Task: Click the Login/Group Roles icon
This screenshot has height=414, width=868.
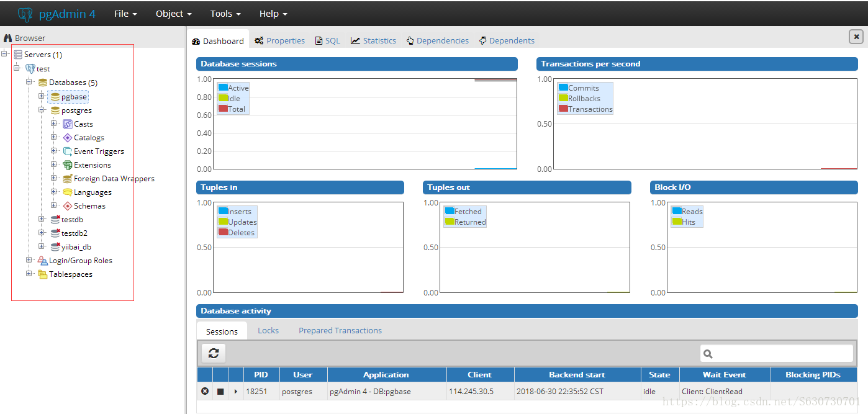Action: (43, 261)
